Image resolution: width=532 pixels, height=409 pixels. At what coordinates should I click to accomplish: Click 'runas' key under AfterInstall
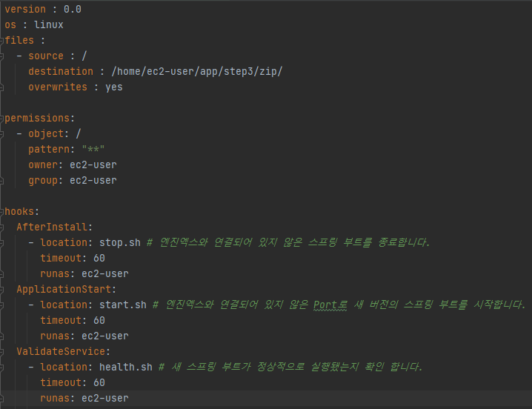(55, 274)
